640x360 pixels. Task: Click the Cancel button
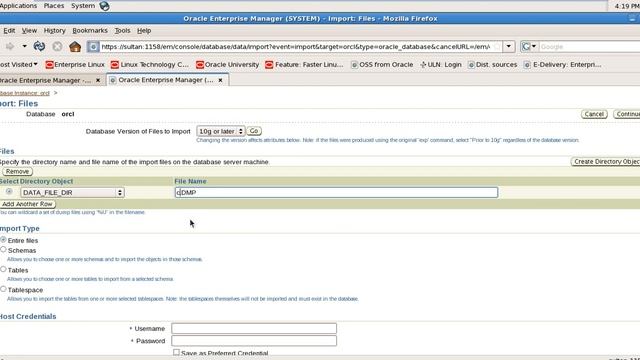pos(594,114)
